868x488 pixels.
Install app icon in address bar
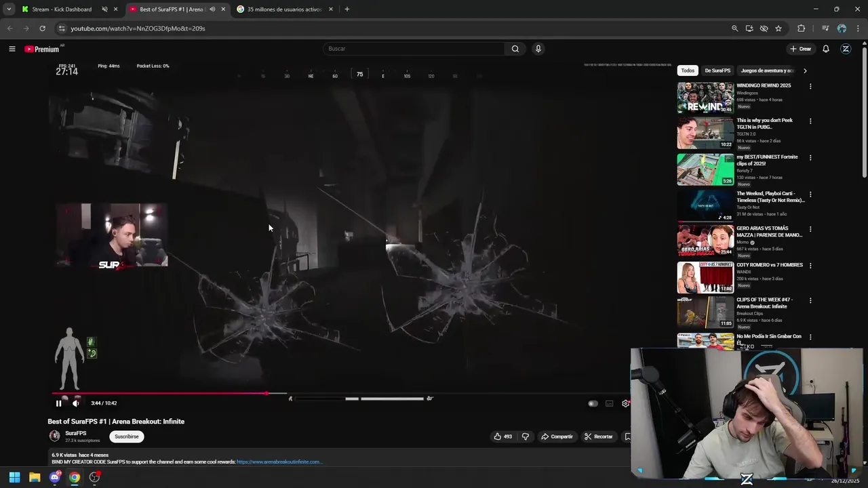[x=749, y=28]
